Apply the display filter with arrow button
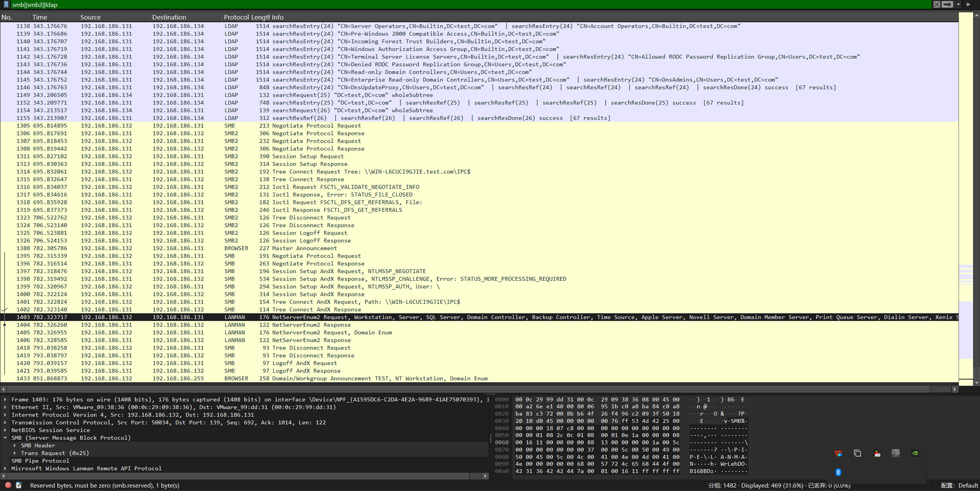Screen dimensions: 980x491 pos(947,5)
